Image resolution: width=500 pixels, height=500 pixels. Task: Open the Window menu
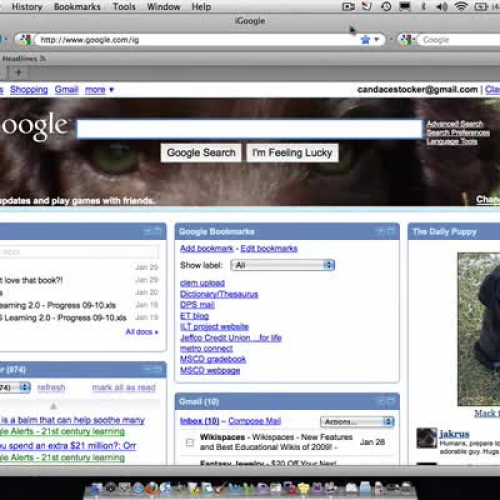click(164, 7)
